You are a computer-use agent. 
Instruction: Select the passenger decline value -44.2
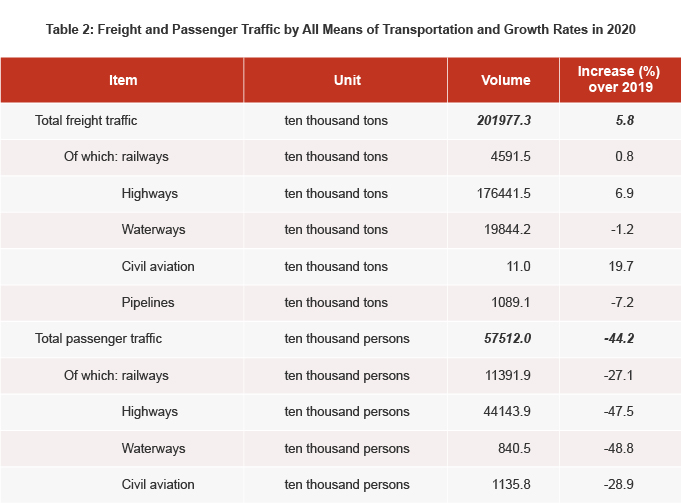tap(618, 338)
